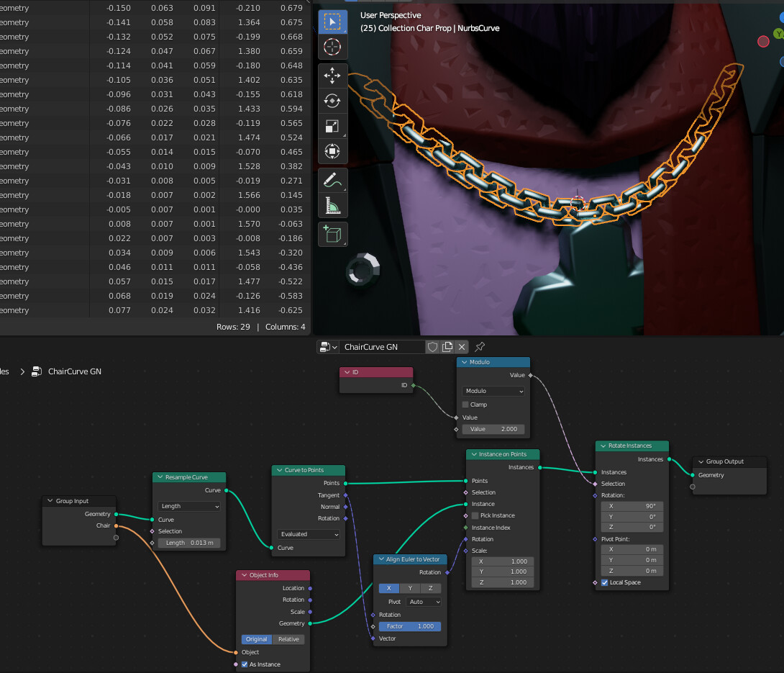Screen dimensions: 784x673
Task: Click spreadsheet cell value -0.625
Action: pos(291,310)
